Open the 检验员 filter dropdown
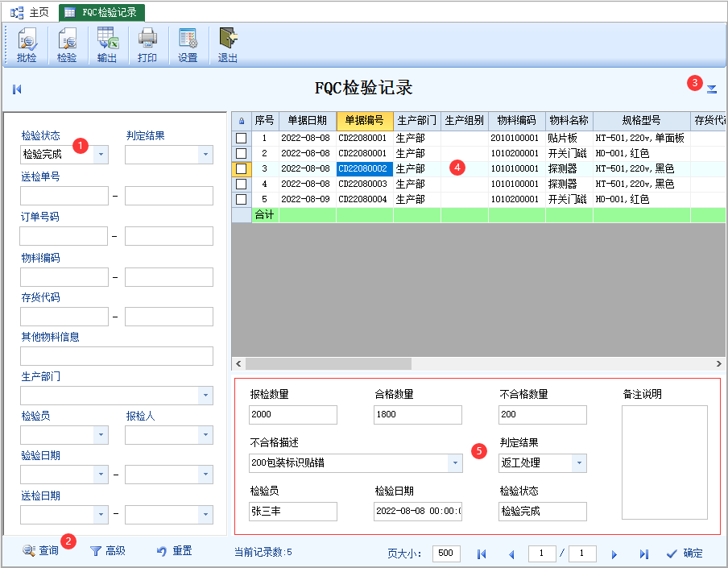The width and height of the screenshot is (728, 568). click(101, 435)
